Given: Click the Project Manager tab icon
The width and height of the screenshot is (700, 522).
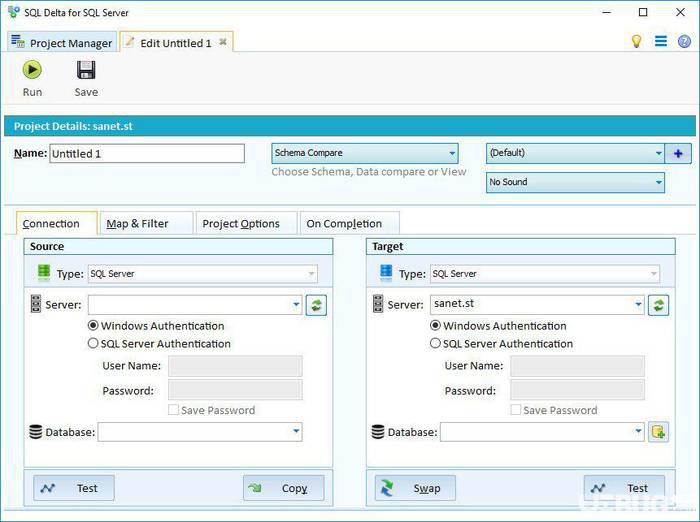Looking at the screenshot, I should pos(18,42).
